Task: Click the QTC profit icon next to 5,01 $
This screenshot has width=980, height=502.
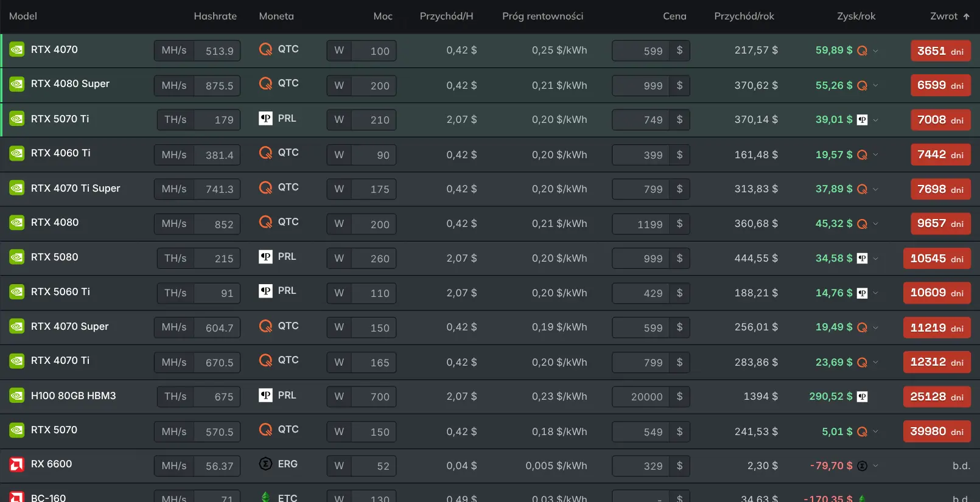Action: pyautogui.click(x=862, y=431)
